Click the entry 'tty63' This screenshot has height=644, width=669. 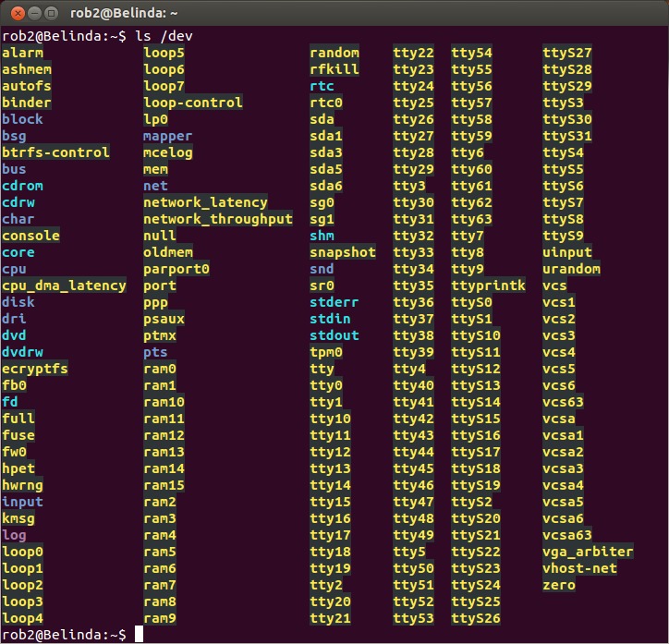pos(472,219)
